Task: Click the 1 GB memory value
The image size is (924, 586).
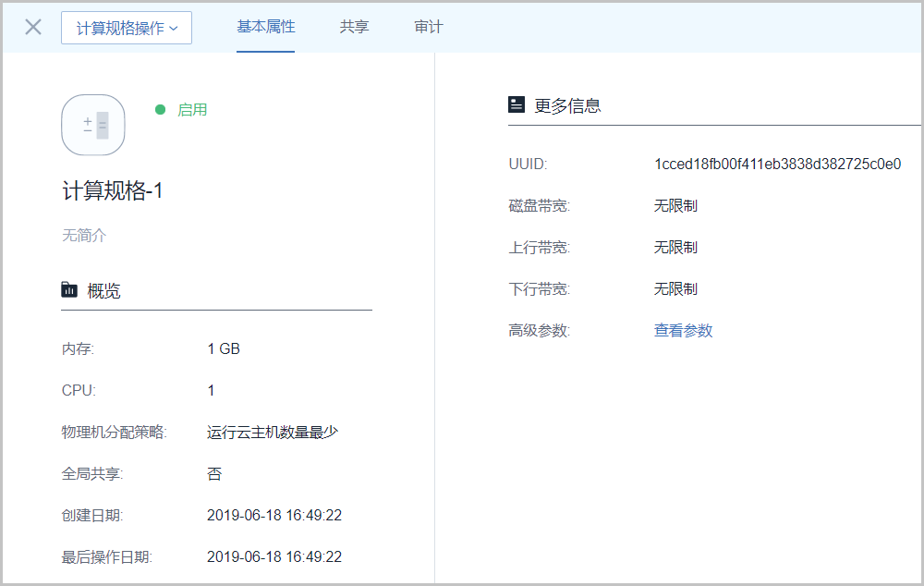Action: [224, 348]
